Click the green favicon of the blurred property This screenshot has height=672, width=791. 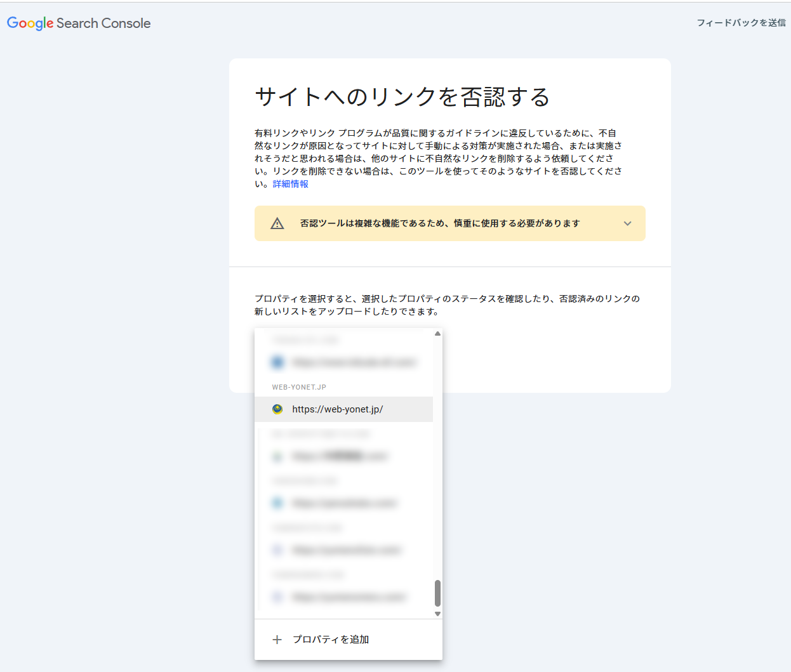(277, 456)
